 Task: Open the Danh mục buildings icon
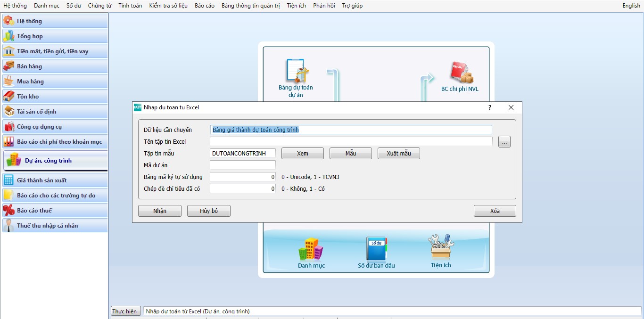tap(311, 249)
